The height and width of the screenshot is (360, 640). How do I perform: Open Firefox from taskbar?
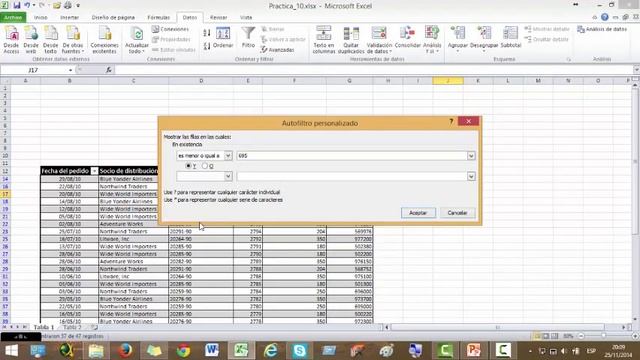125,351
